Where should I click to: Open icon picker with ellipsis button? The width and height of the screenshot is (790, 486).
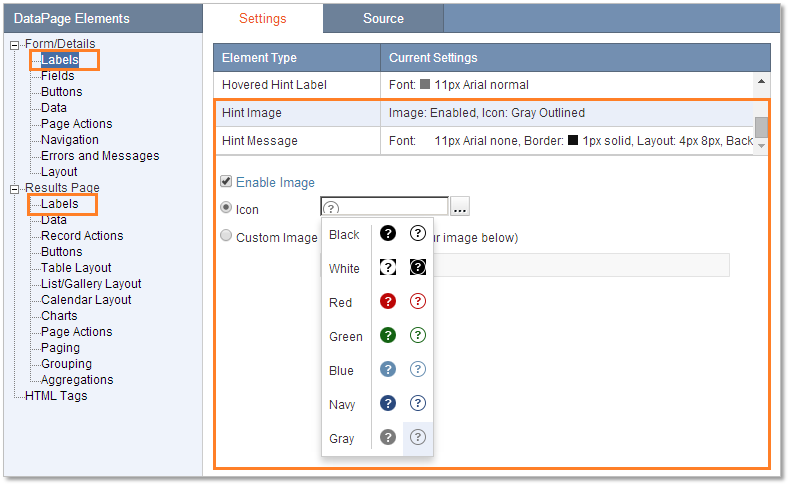[x=460, y=208]
